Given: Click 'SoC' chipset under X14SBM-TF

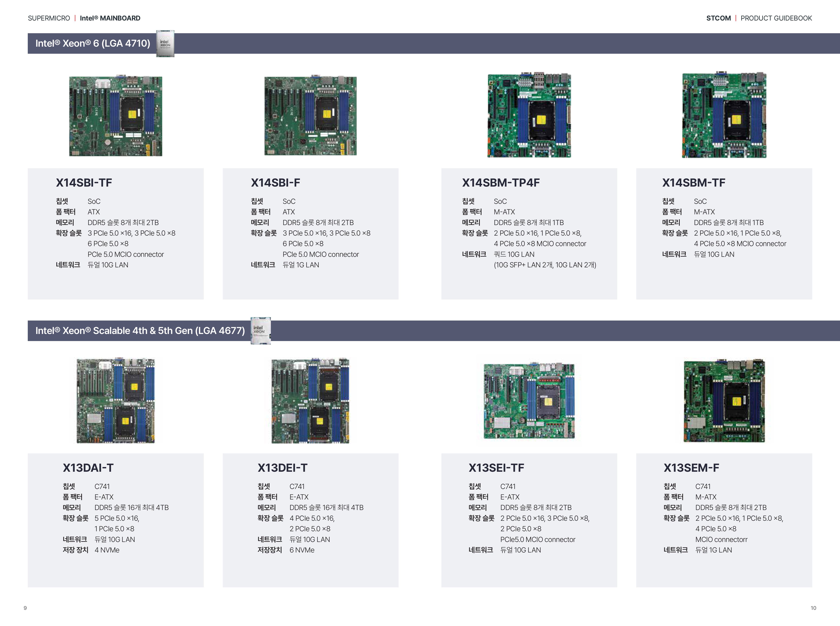Looking at the screenshot, I should (x=700, y=201).
